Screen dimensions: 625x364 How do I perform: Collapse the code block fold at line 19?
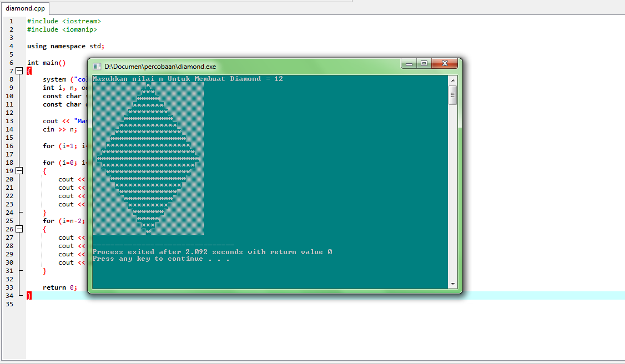pos(19,170)
